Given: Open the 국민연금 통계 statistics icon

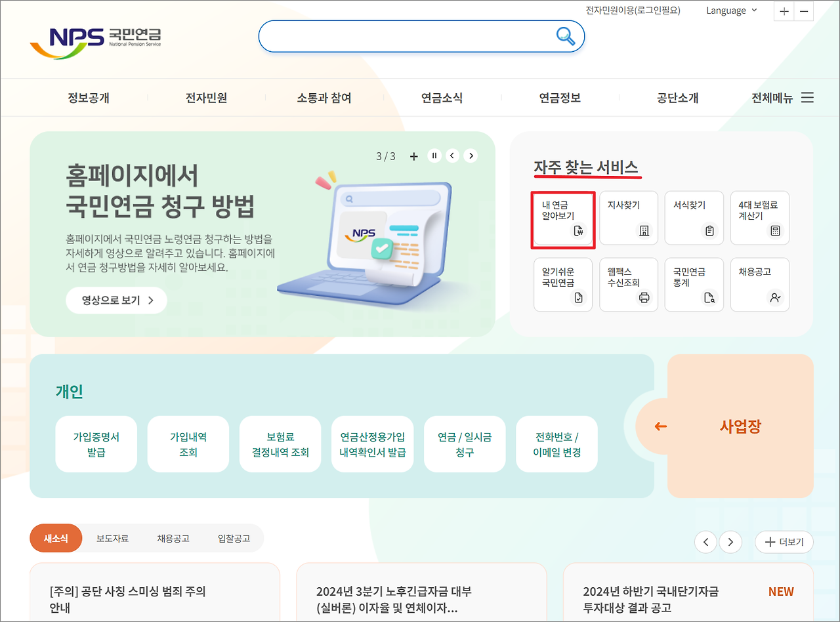Looking at the screenshot, I should (x=694, y=285).
